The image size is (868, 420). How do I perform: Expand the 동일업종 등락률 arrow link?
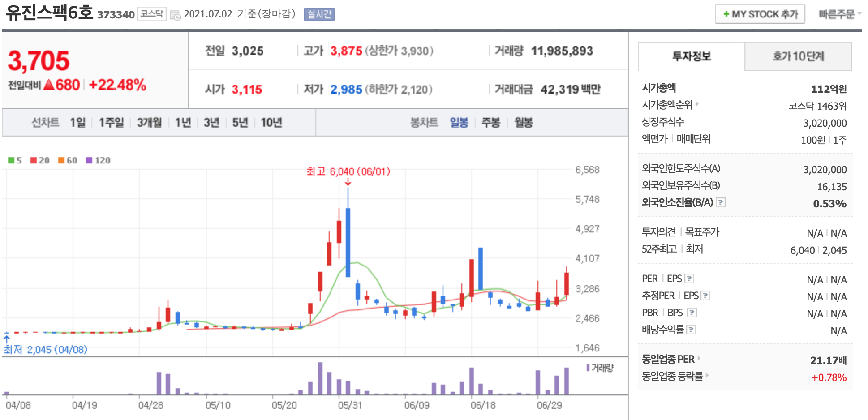(x=675, y=376)
